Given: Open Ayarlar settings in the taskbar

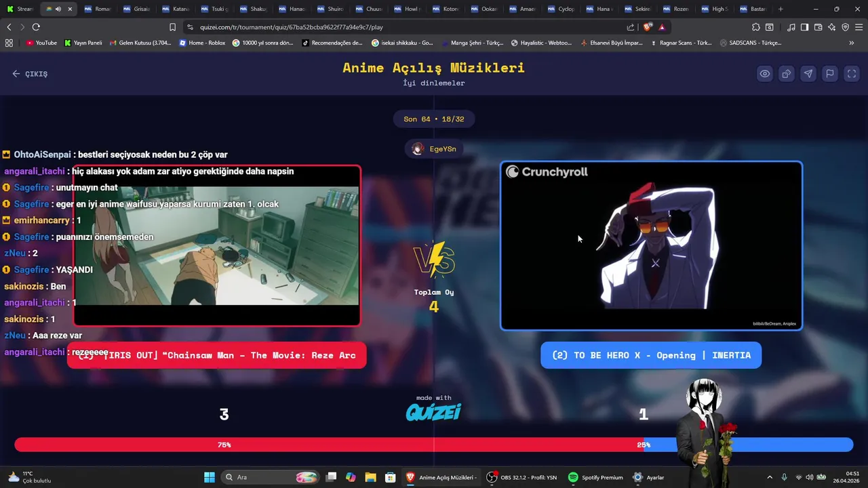Looking at the screenshot, I should [x=648, y=477].
